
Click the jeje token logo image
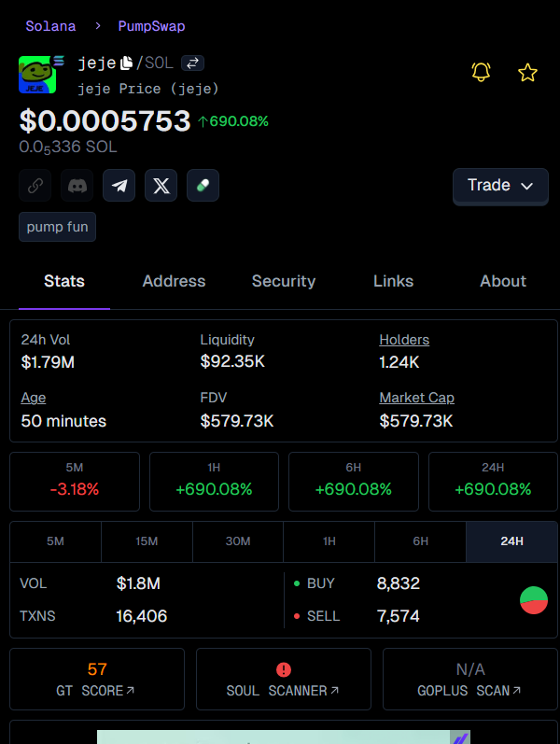[37, 75]
